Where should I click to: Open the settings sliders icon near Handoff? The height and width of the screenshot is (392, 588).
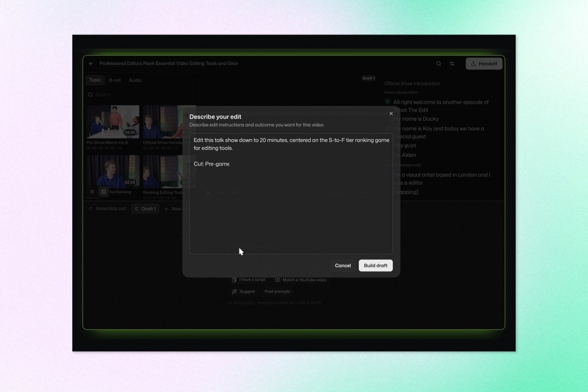(x=452, y=63)
